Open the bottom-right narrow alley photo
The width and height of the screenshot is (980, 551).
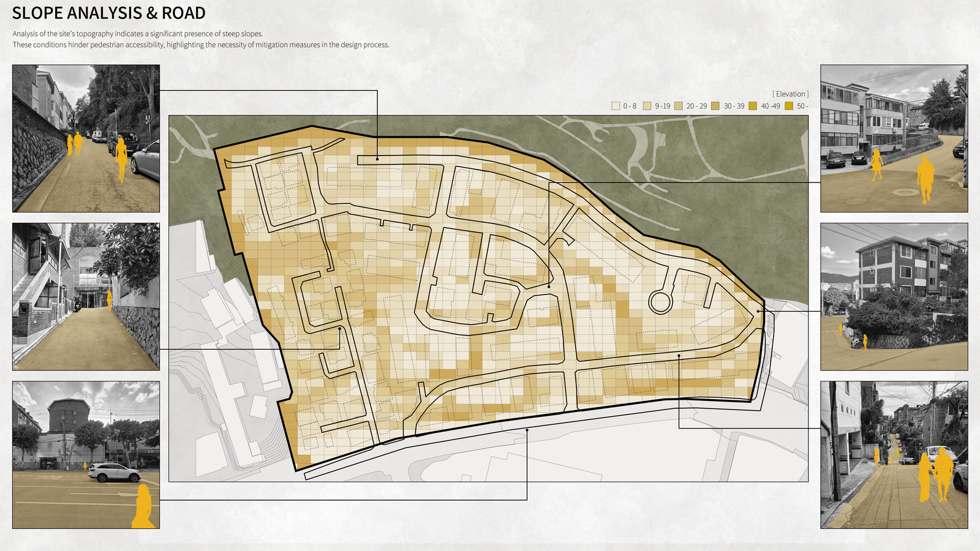tap(894, 455)
